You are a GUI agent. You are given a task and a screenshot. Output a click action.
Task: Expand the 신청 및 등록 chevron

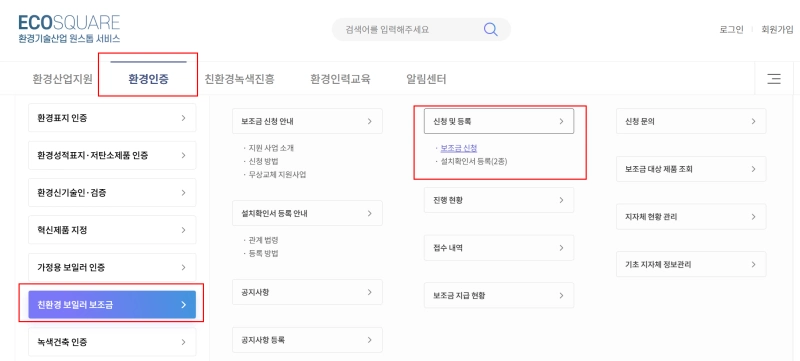click(561, 121)
